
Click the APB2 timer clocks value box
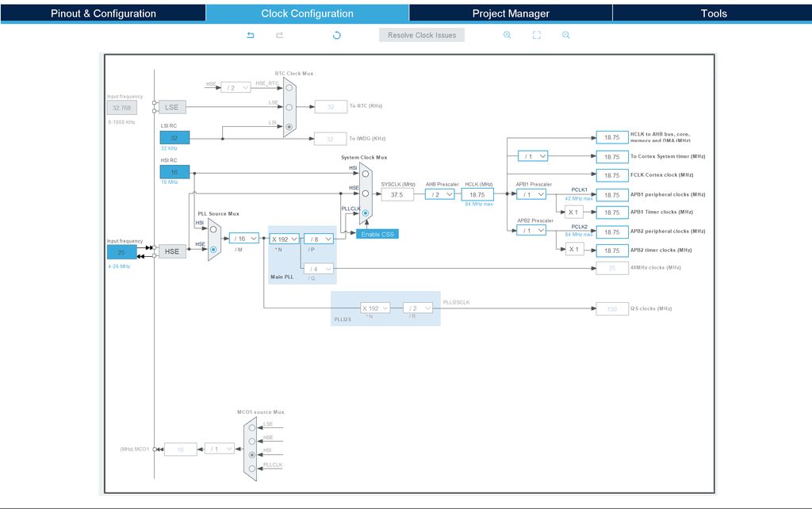coord(612,251)
